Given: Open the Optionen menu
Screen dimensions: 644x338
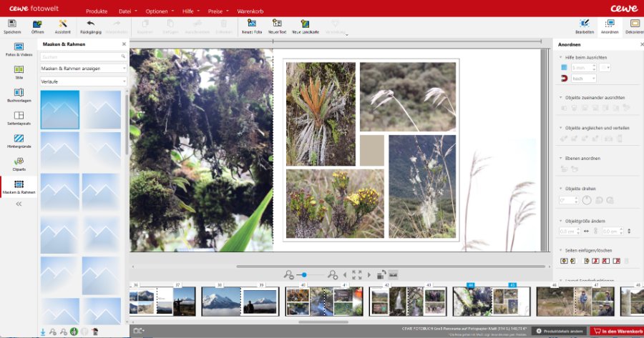Looking at the screenshot, I should tap(159, 12).
